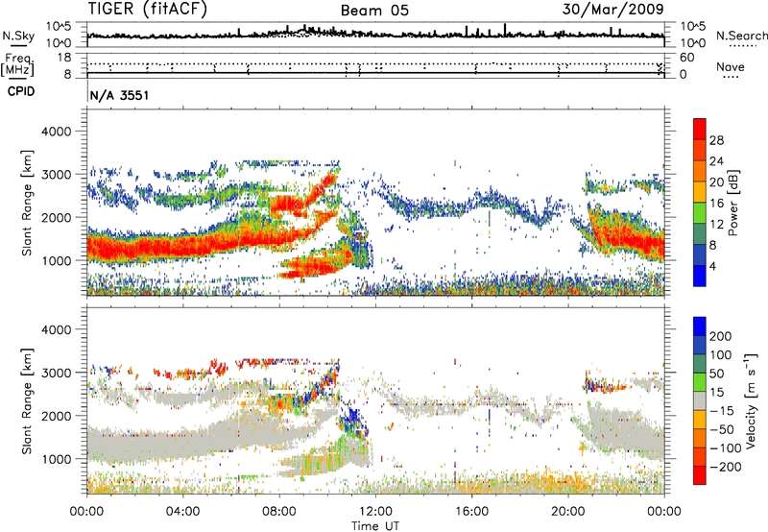
Task: Pick the yellow 16-20 dB power colorbar segment
Action: (x=700, y=191)
